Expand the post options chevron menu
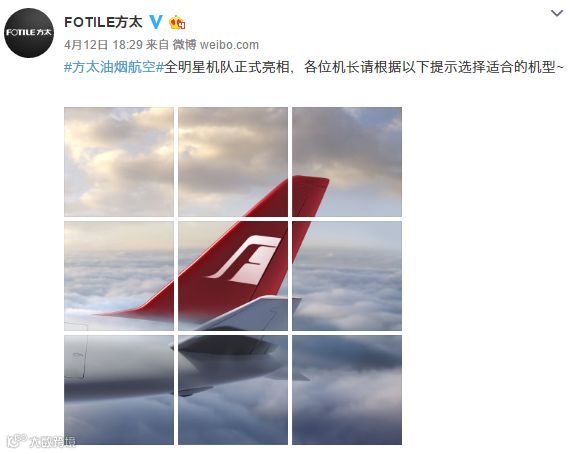 (x=557, y=13)
